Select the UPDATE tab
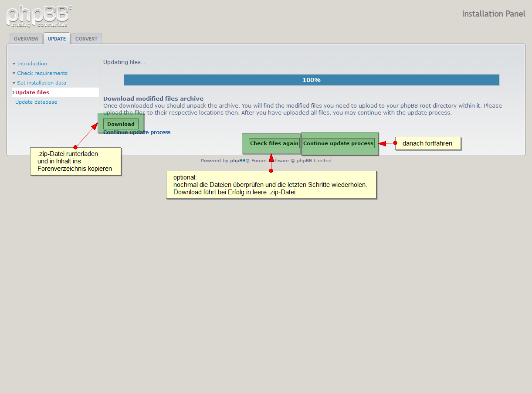This screenshot has height=393, width=532. 57,39
